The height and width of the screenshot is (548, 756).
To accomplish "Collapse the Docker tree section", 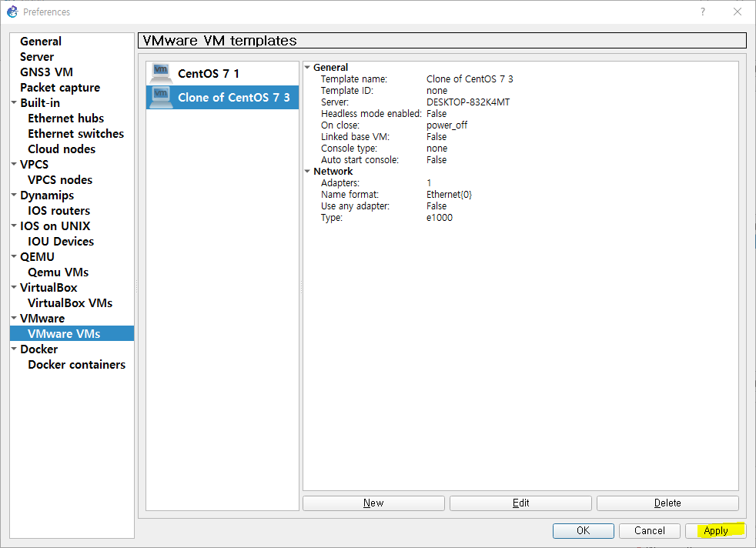I will [14, 349].
